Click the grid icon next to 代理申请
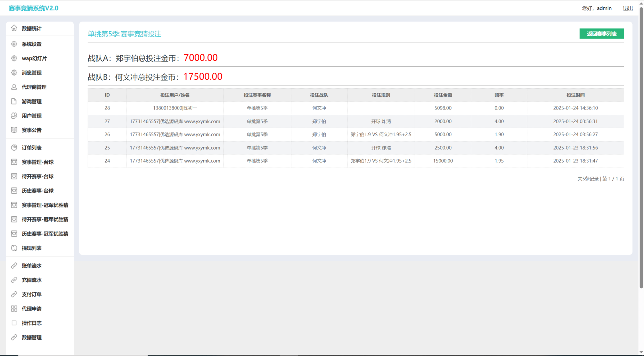This screenshot has height=356, width=644. click(14, 309)
